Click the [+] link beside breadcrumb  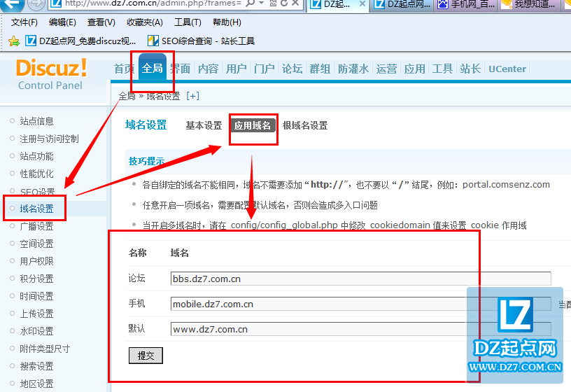(192, 96)
